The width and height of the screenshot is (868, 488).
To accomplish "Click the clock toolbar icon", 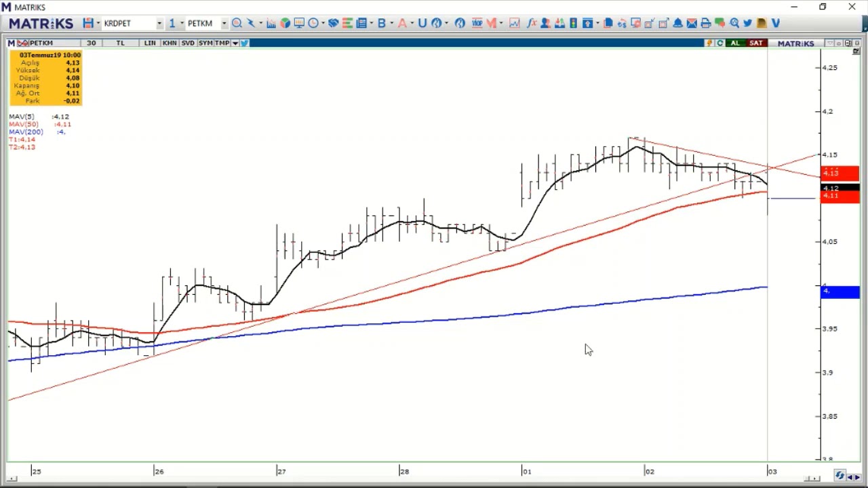I will coord(313,23).
